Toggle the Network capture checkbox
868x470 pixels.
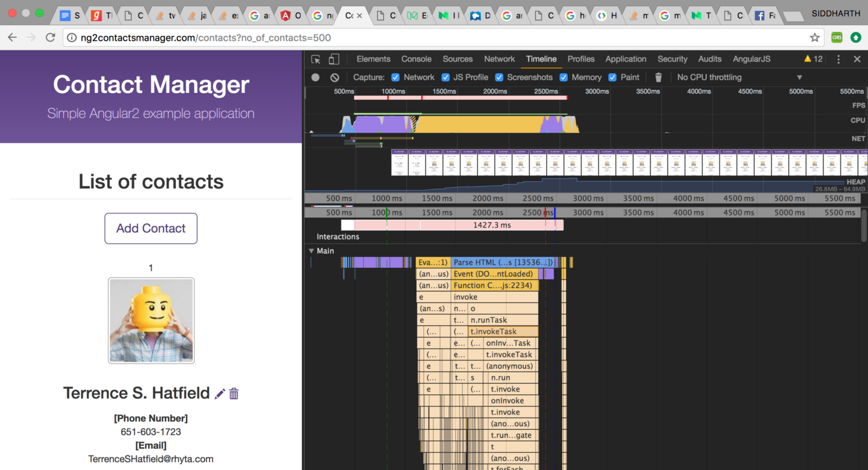395,78
